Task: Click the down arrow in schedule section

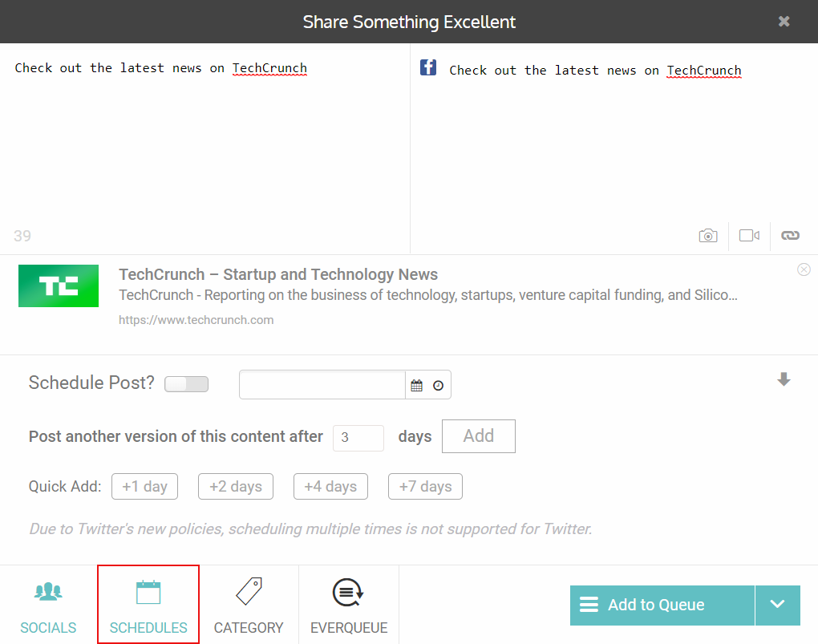Action: click(784, 379)
